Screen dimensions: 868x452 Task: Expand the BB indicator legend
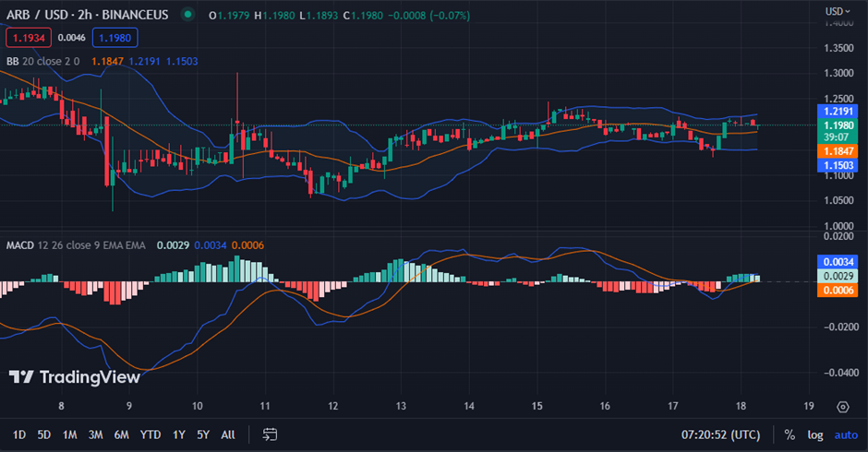16,61
